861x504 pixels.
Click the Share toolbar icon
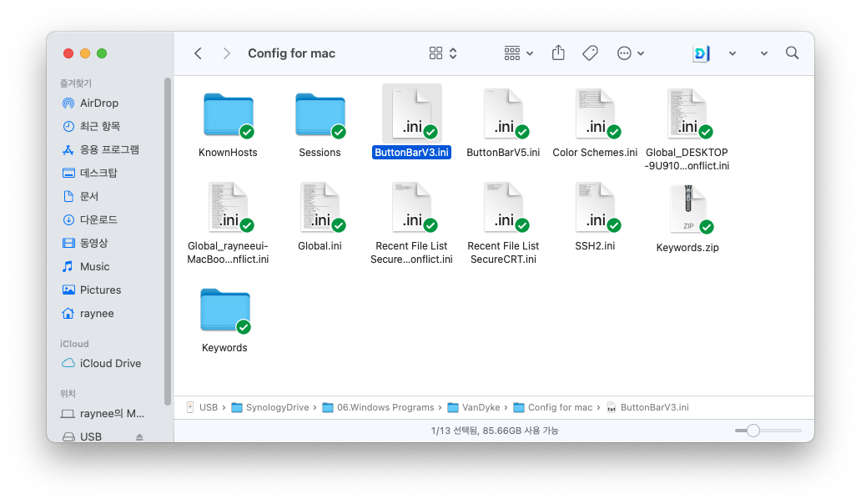point(558,53)
